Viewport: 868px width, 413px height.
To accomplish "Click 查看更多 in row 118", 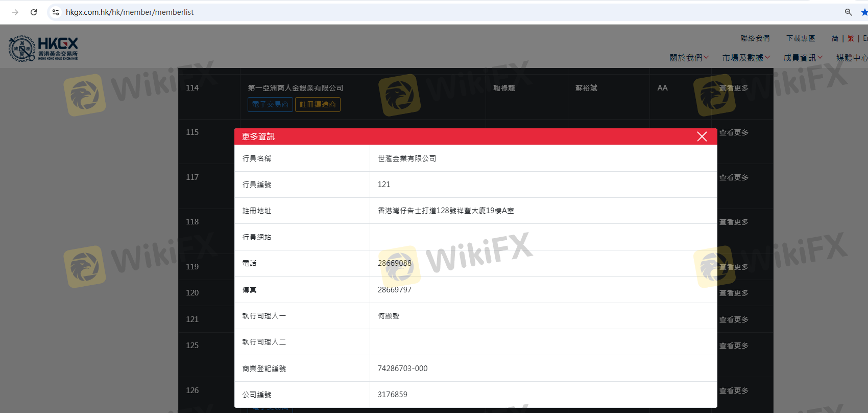I will point(734,222).
